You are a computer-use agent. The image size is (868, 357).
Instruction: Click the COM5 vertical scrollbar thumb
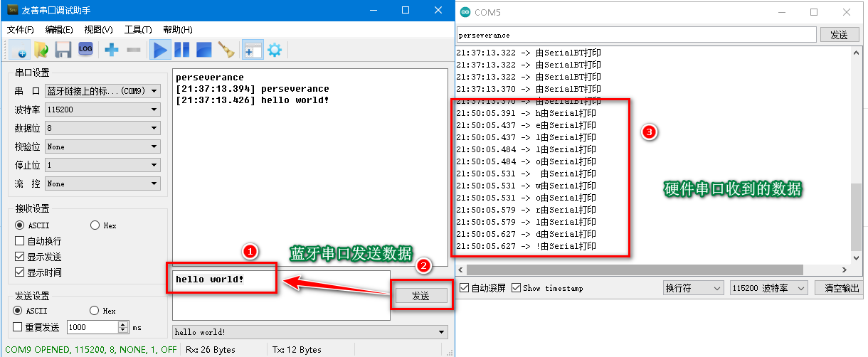pyautogui.click(x=857, y=216)
